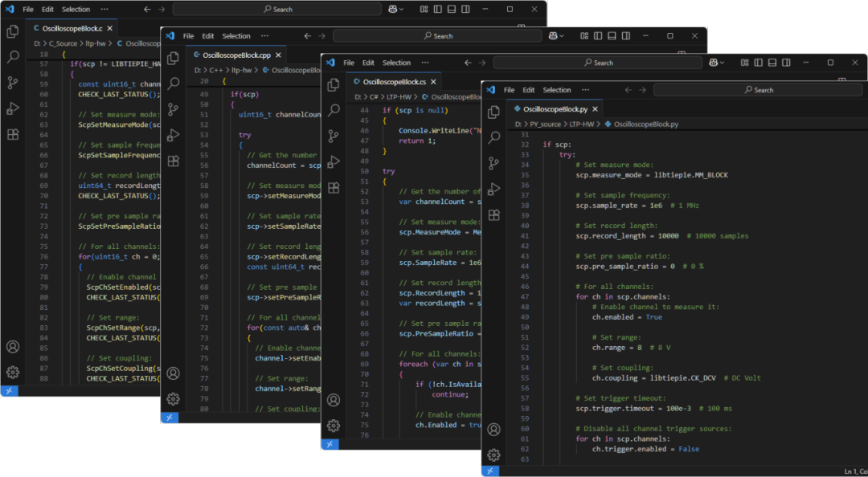
Task: Toggle secondary side bar in the OscilloscopeBlock.cs window
Action: click(786, 63)
